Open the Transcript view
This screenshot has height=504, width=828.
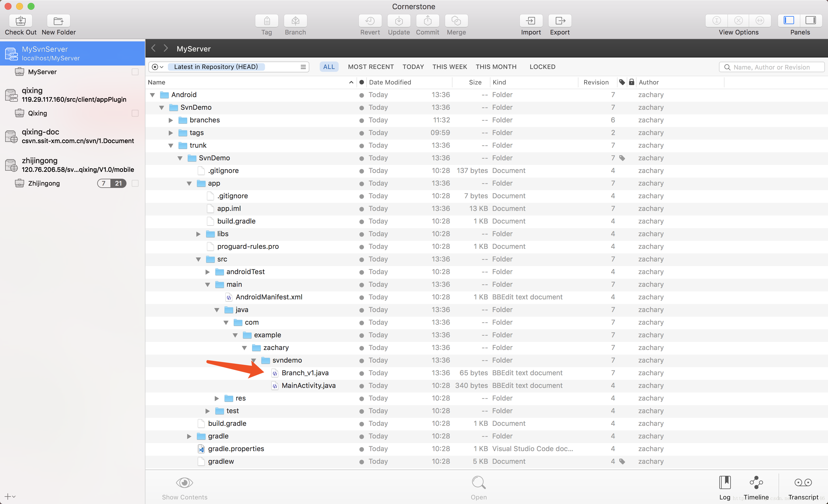click(803, 488)
